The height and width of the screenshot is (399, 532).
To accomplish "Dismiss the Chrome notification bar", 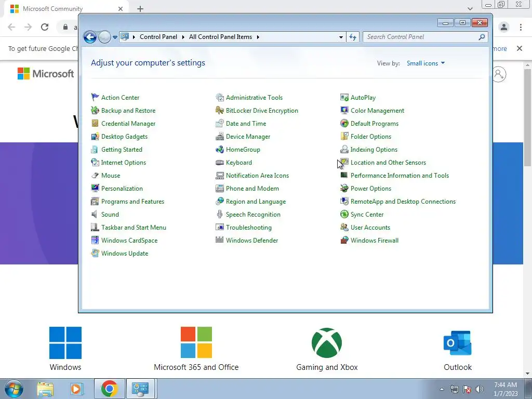I will [519, 48].
